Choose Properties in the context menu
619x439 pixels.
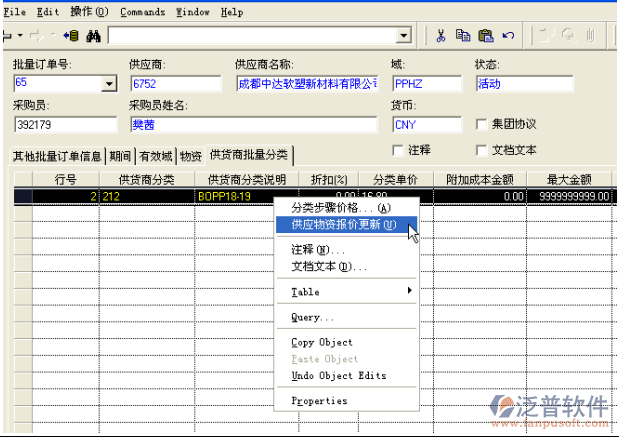point(319,400)
